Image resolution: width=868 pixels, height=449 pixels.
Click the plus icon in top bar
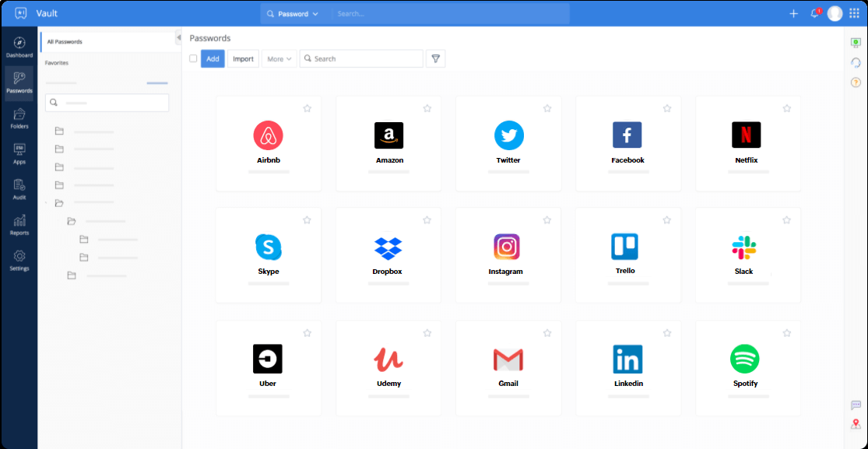793,13
